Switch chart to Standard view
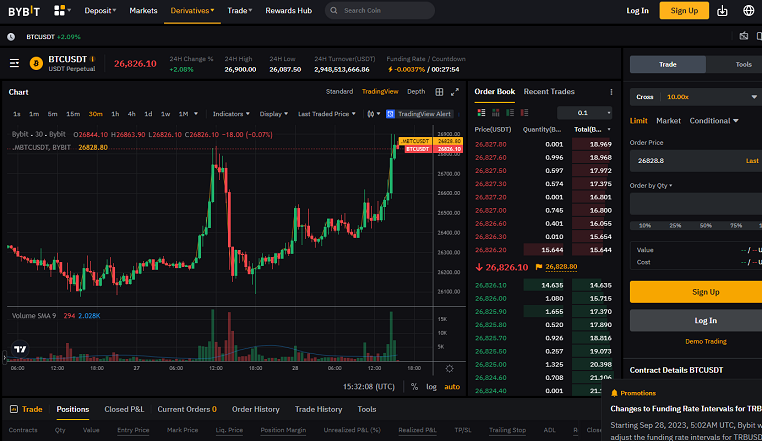This screenshot has height=441, width=762. click(339, 91)
